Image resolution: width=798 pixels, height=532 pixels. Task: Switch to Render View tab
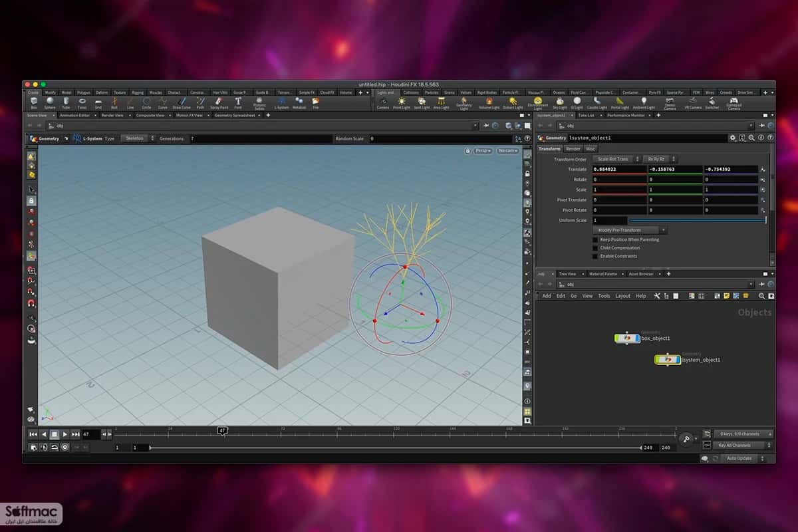[112, 115]
